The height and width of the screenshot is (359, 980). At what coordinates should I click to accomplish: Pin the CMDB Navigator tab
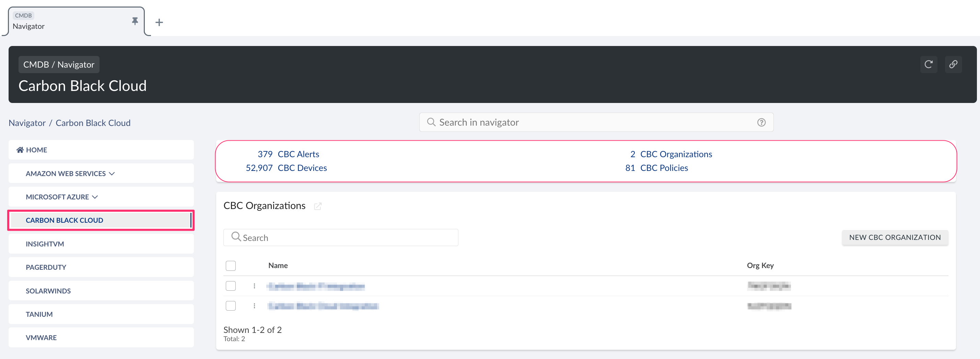(x=135, y=22)
